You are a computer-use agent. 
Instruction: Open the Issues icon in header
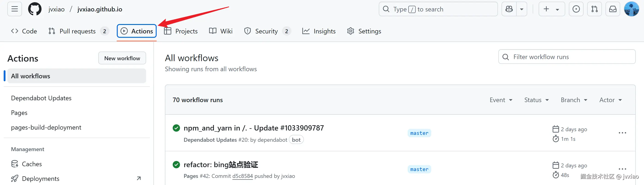(576, 9)
